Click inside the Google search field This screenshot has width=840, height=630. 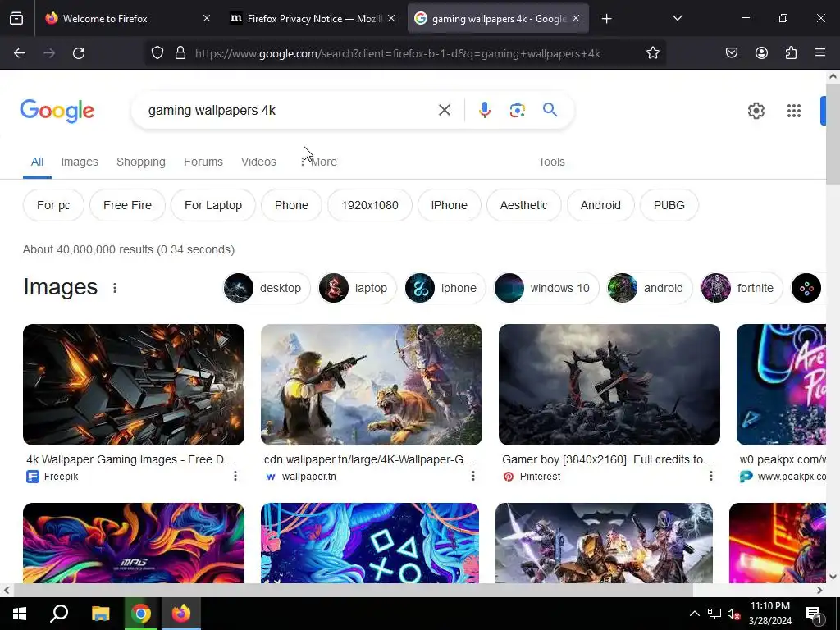[x=290, y=111]
